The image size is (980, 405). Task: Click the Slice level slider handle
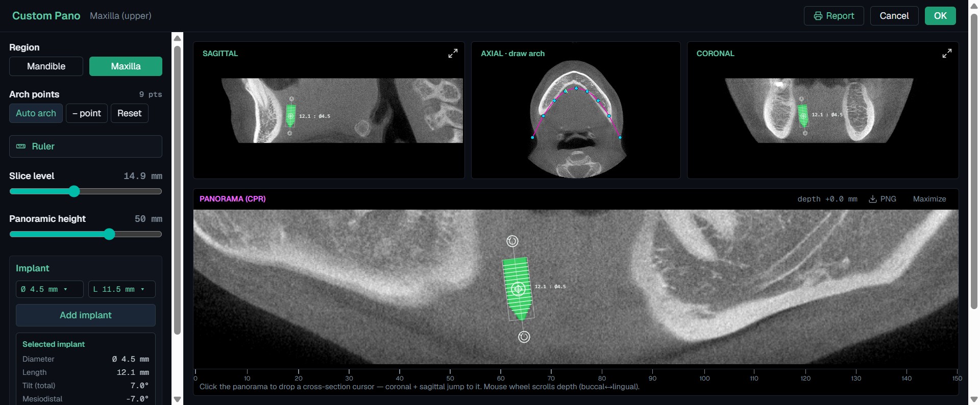[74, 191]
